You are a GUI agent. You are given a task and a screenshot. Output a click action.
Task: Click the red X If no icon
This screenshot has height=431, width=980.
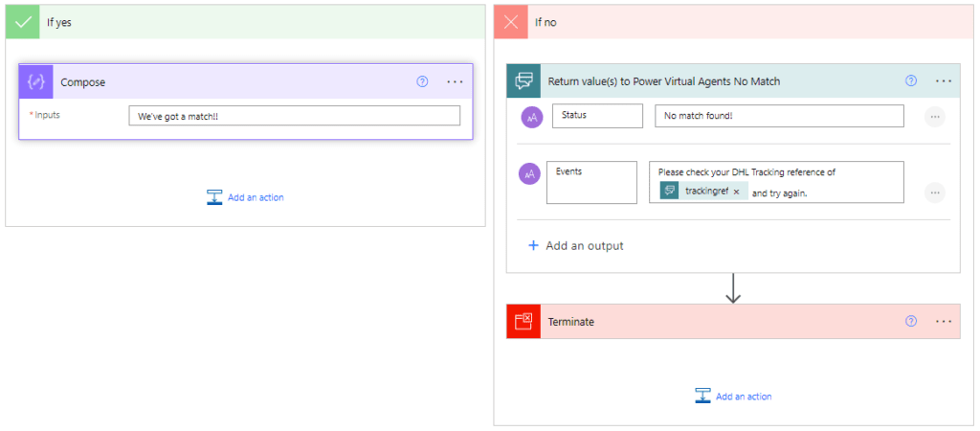(x=511, y=22)
